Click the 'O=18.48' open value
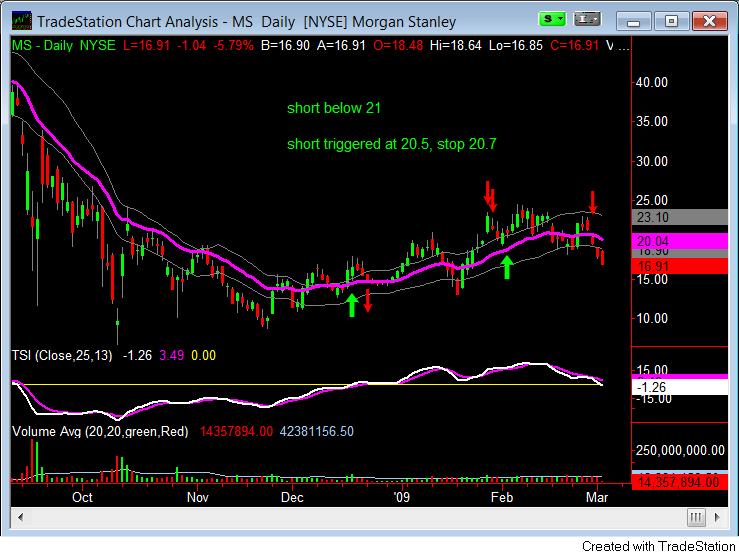The width and height of the screenshot is (739, 554). [x=398, y=46]
